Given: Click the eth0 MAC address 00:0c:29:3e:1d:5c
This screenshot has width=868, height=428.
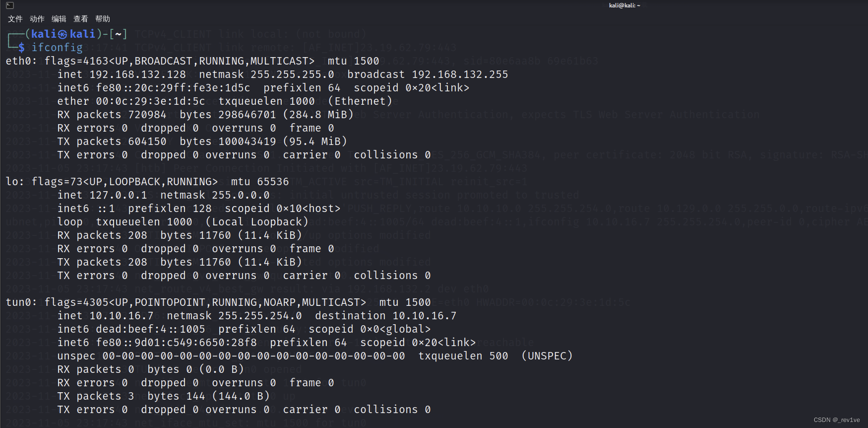Looking at the screenshot, I should [x=150, y=101].
